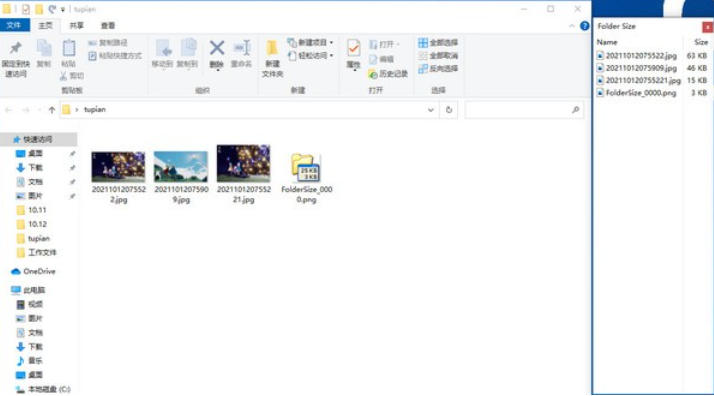This screenshot has width=714, height=396.
Task: Switch to the 共享 (Share) ribbon tab
Action: tap(76, 25)
